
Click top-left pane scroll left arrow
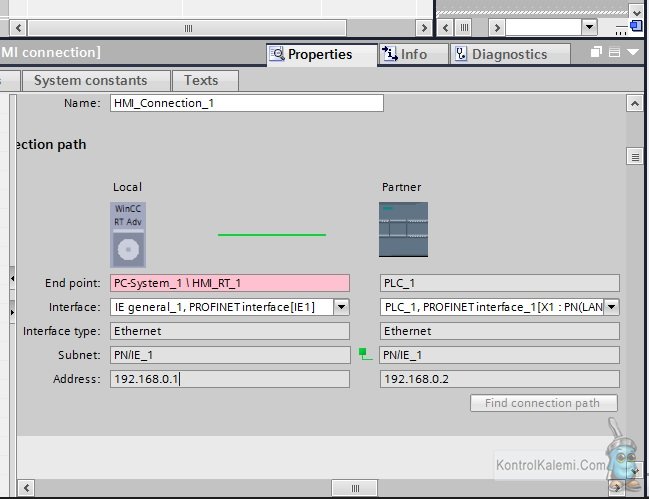click(x=18, y=28)
